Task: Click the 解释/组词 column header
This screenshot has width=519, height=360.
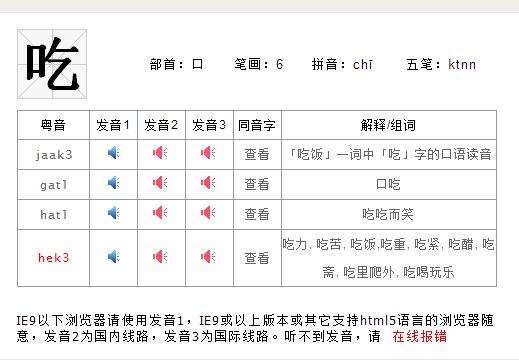Action: click(389, 125)
